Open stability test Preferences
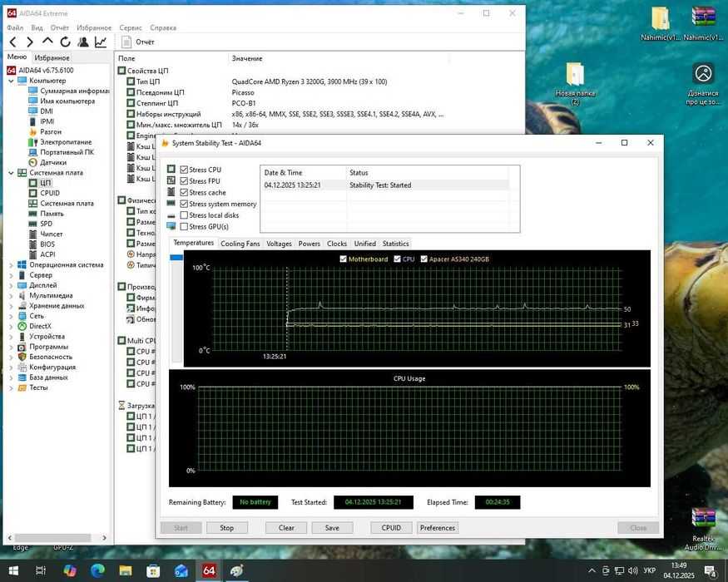Image resolution: width=728 pixels, height=582 pixels. [x=438, y=528]
